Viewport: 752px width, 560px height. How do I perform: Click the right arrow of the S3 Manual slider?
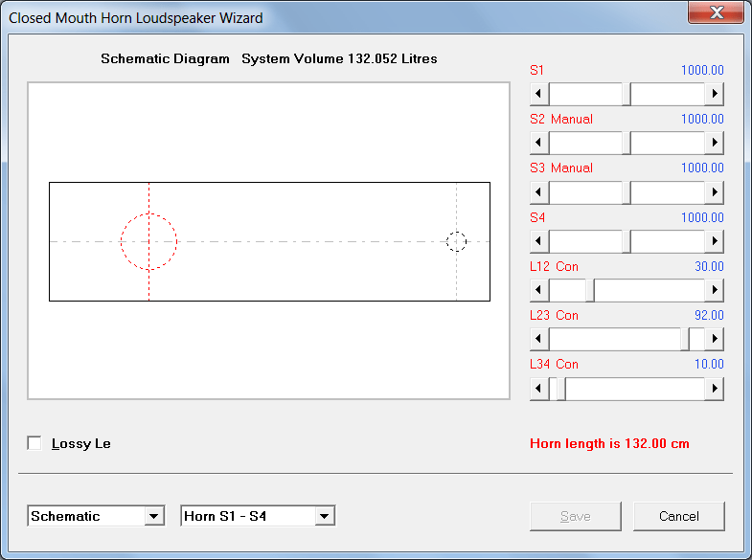[714, 191]
